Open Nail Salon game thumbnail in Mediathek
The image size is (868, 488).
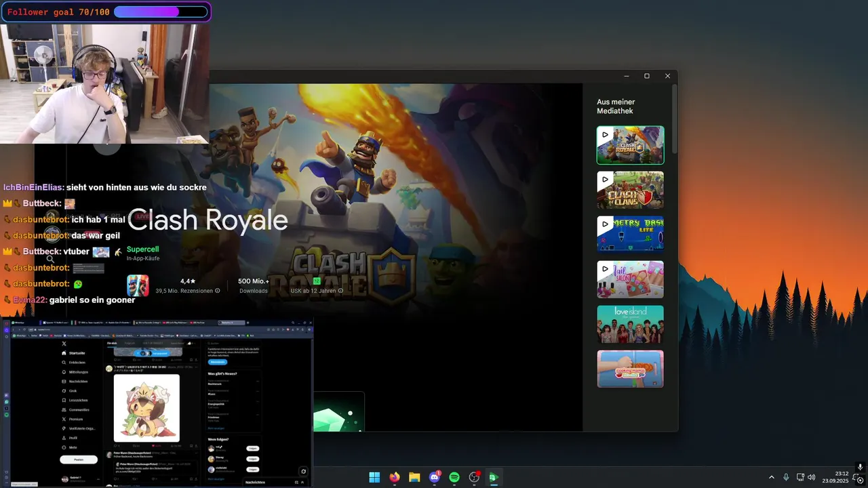pos(630,279)
